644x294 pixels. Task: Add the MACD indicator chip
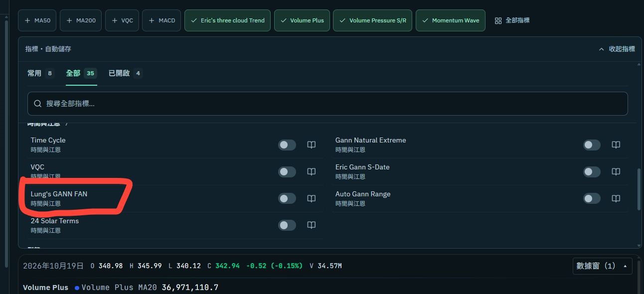click(x=161, y=20)
